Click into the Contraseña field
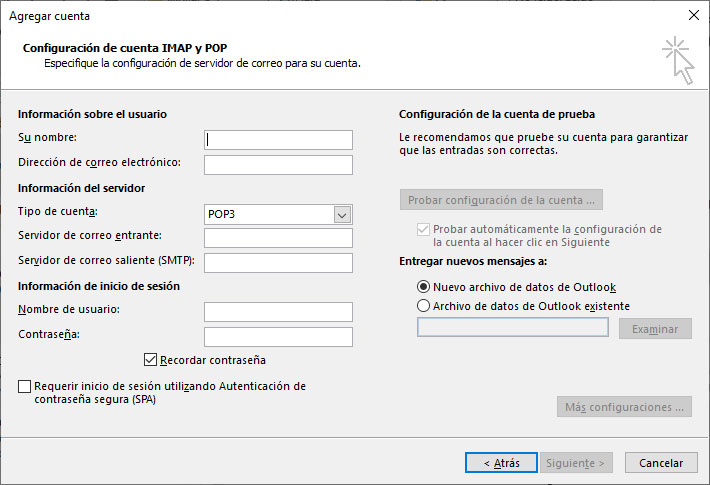Image resolution: width=710 pixels, height=485 pixels. point(278,336)
